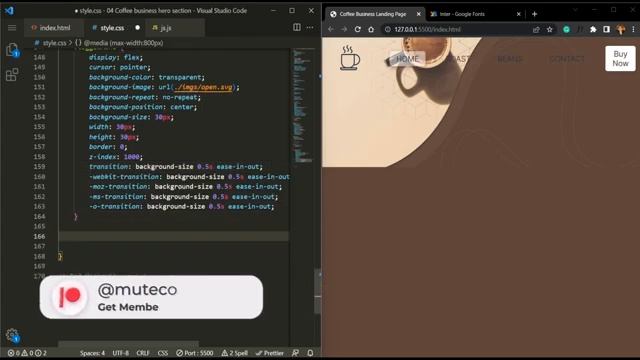Screen dimensions: 640x360
Task: Close the Inter - Google Fonts tab
Action: [x=518, y=14]
